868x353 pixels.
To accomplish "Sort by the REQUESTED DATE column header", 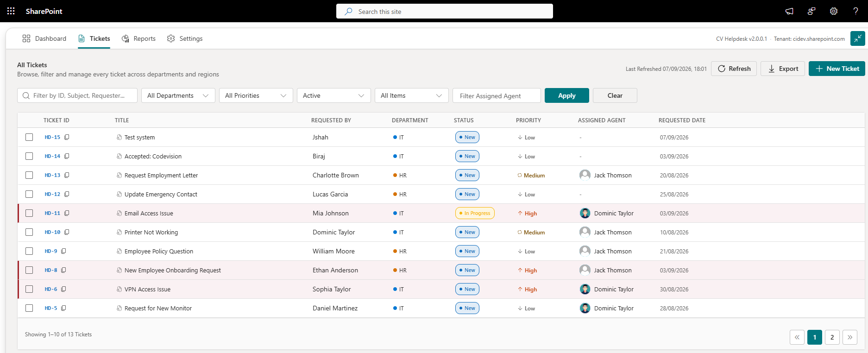I will click(682, 120).
